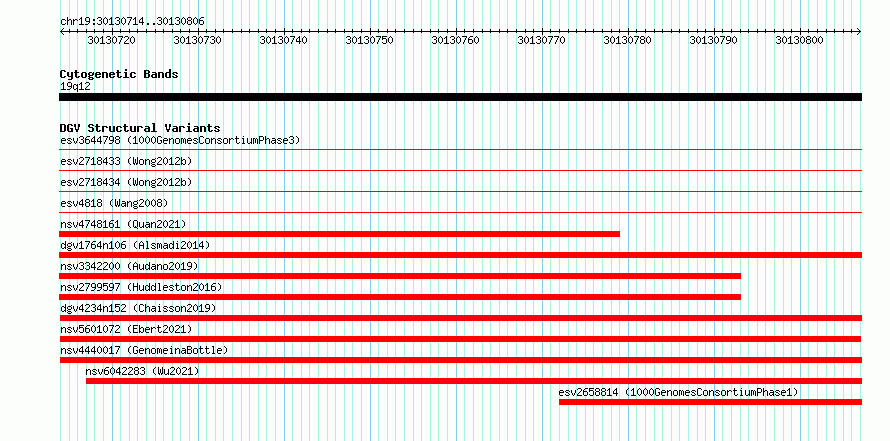Click ruler position 30130740

(x=284, y=40)
